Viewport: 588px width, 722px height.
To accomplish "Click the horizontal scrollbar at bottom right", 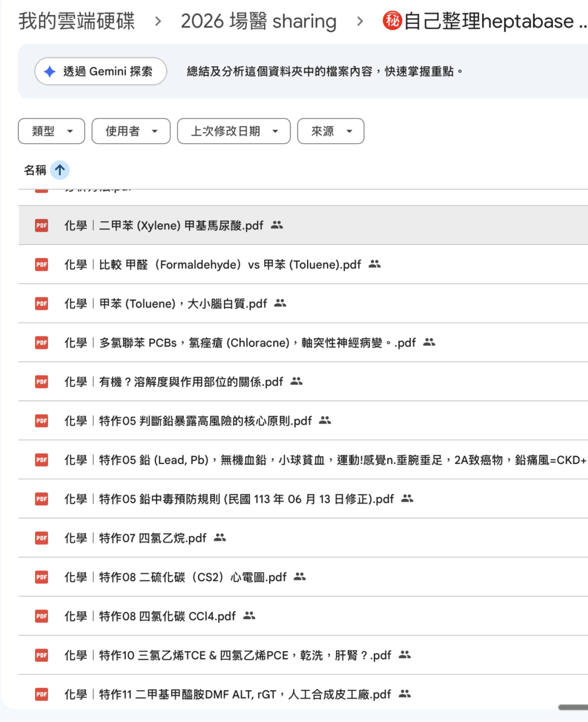I will pos(573,708).
